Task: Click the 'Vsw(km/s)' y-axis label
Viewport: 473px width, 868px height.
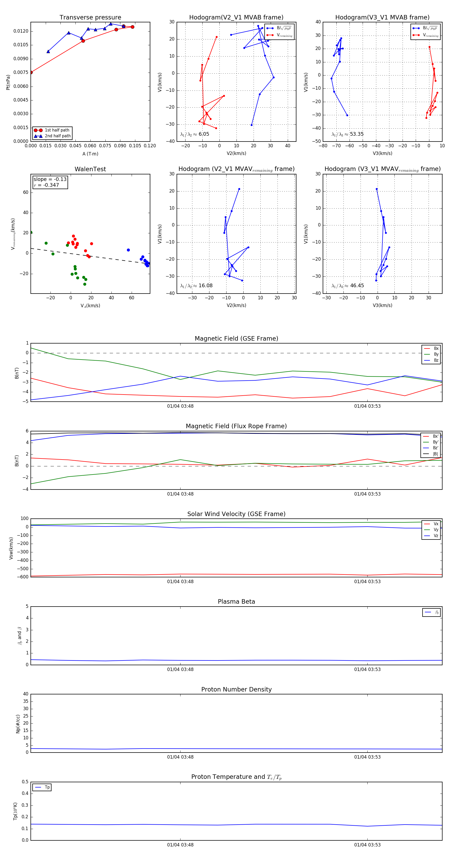Action: tap(11, 548)
